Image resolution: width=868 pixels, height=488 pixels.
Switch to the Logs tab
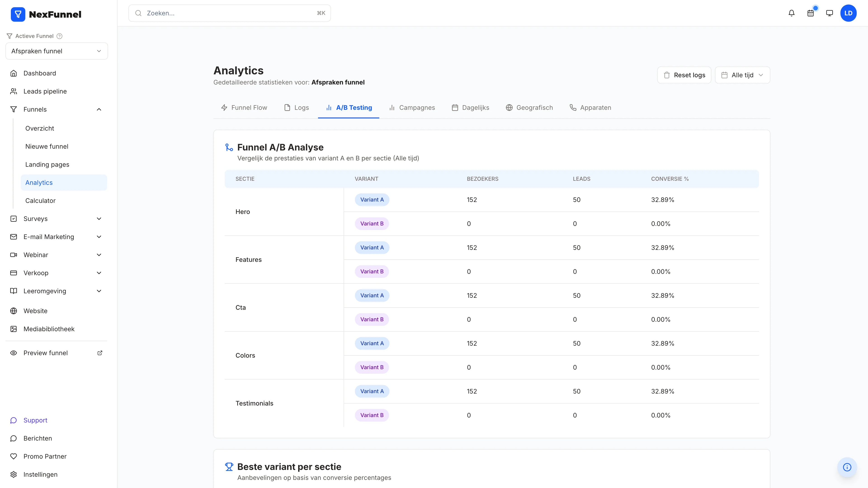(x=297, y=108)
